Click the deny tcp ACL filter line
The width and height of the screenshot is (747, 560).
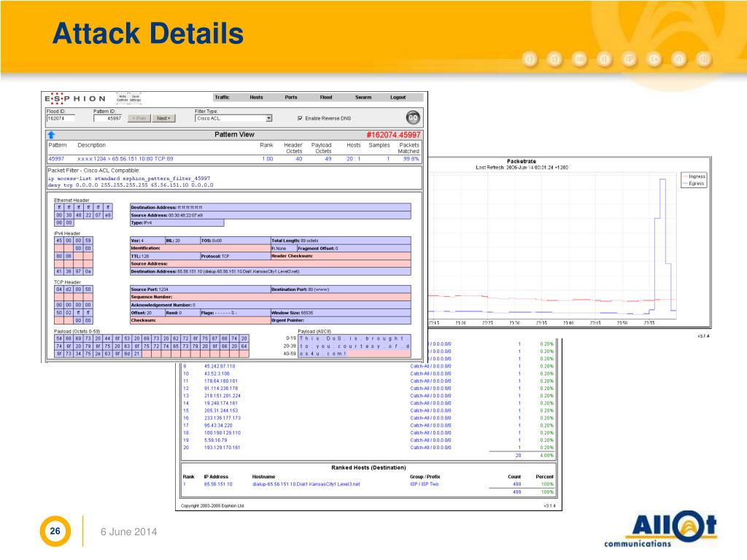click(131, 185)
